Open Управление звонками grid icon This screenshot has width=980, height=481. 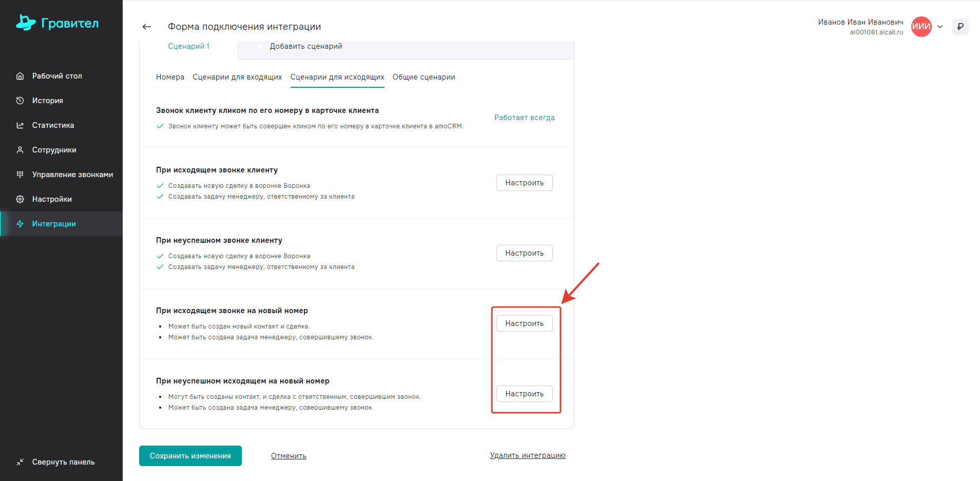coord(20,175)
